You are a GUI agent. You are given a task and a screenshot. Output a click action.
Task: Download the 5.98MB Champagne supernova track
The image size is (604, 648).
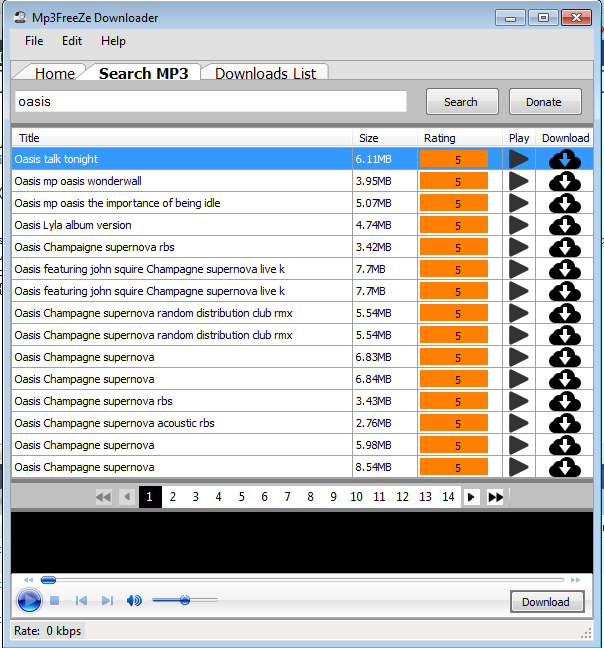point(565,446)
